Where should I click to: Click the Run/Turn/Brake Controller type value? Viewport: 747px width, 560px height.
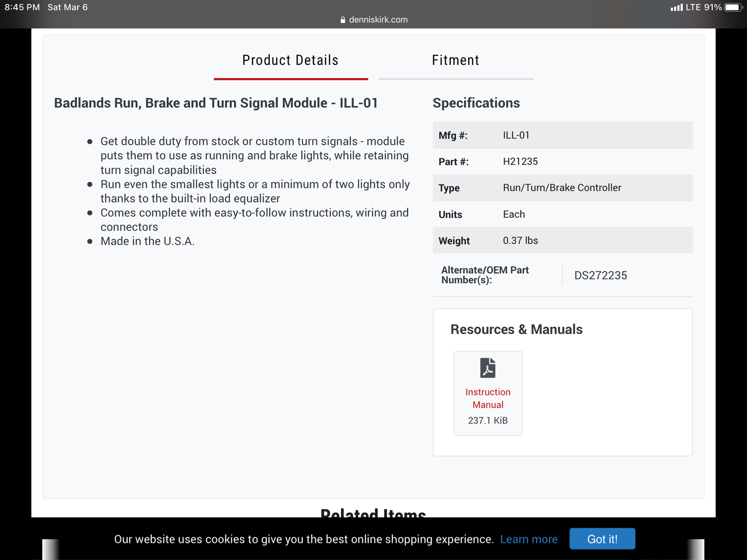562,188
